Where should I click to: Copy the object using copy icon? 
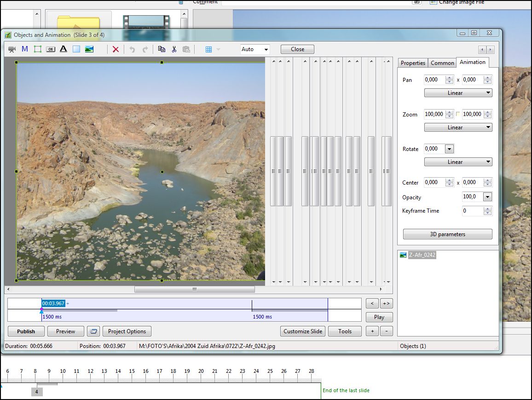tap(162, 49)
